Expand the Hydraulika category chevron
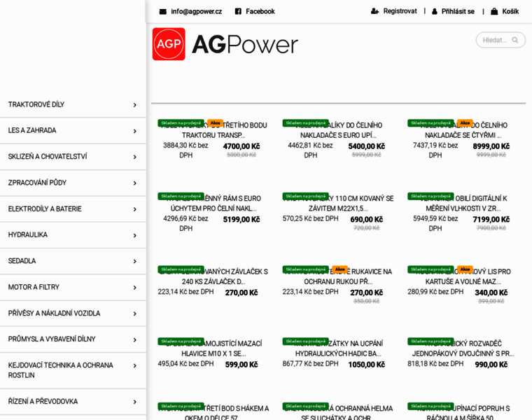 [134, 235]
